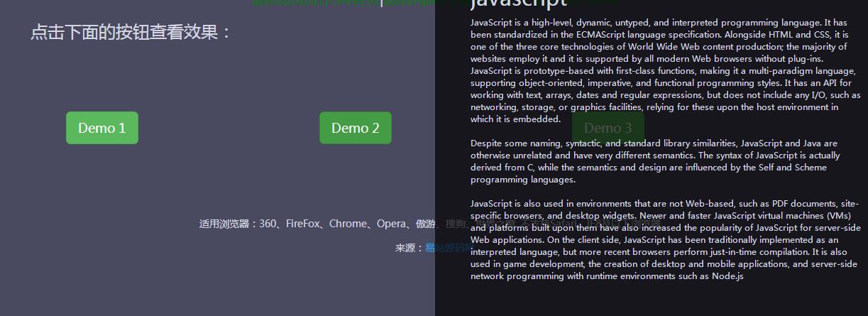Click 'ECMAScript' in the first paragraph

(611, 34)
